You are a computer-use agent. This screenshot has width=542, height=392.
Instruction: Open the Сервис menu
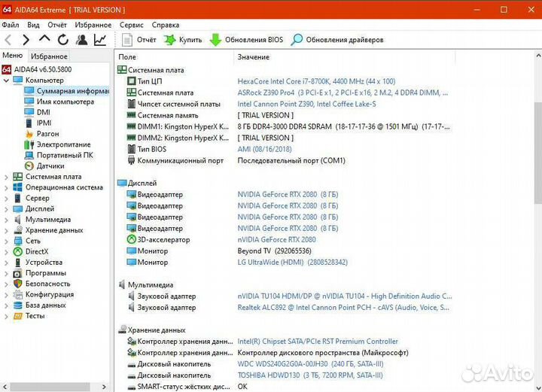click(131, 25)
